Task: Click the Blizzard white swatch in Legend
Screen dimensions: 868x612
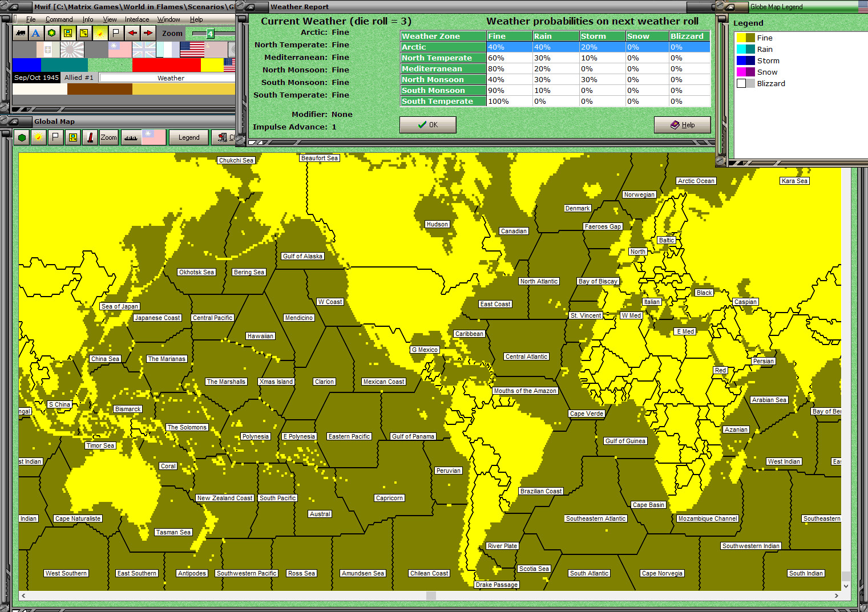Action: [741, 83]
